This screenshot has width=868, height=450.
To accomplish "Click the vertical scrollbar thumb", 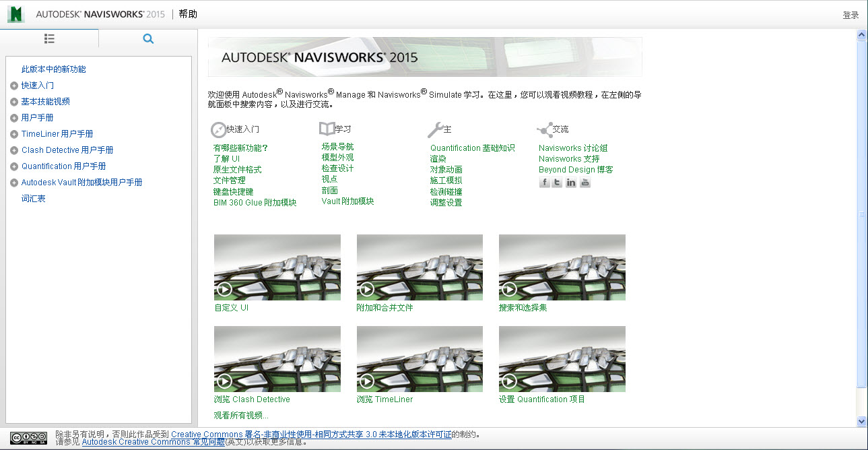I will click(x=861, y=214).
